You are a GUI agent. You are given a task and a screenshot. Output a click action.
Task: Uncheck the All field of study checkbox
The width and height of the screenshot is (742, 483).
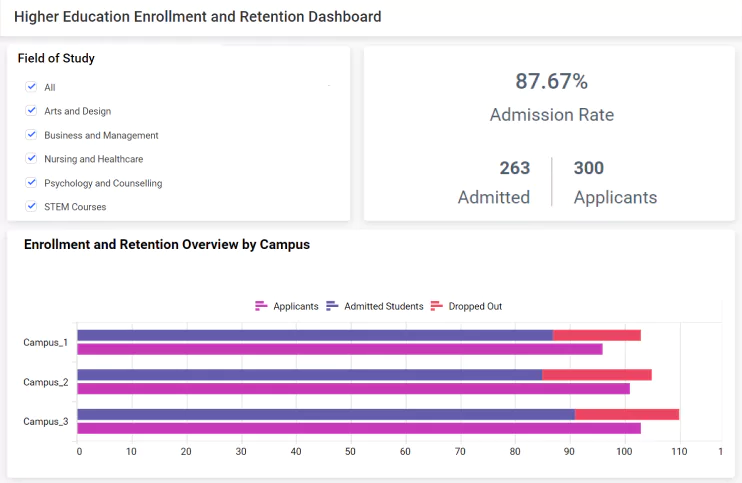[x=31, y=87]
